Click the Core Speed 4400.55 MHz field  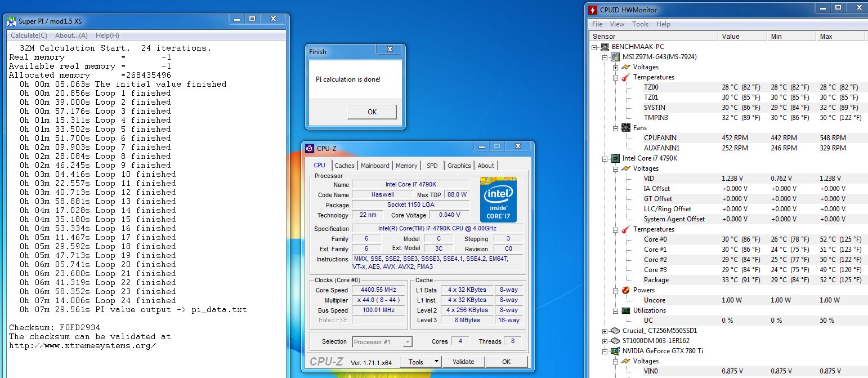[x=379, y=290]
